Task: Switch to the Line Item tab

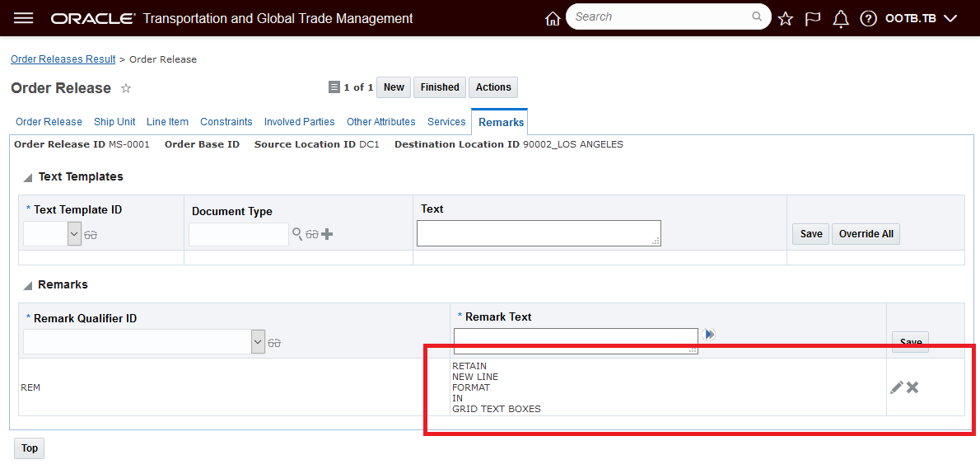Action: pos(167,122)
